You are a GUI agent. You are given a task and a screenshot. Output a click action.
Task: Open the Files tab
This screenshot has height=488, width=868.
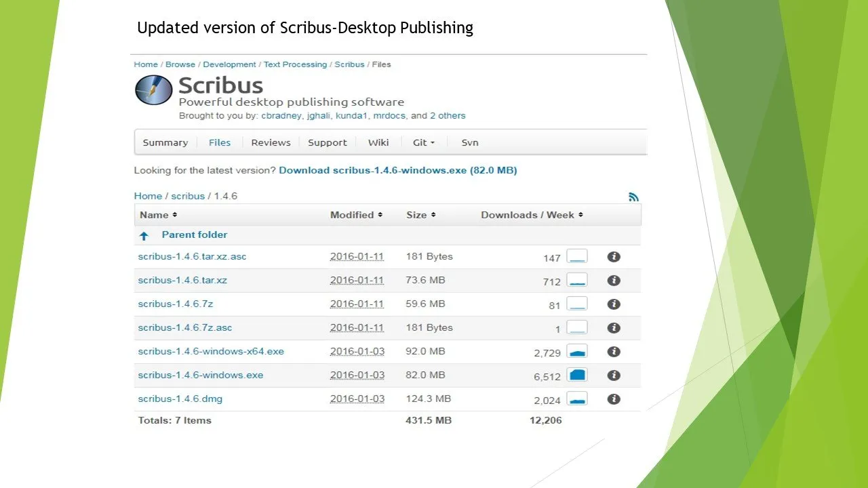220,142
